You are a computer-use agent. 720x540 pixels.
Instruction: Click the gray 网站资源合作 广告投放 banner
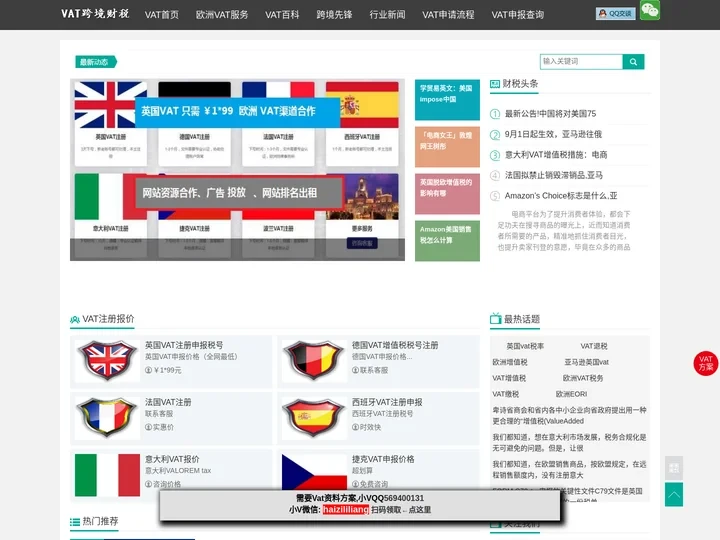tap(239, 193)
